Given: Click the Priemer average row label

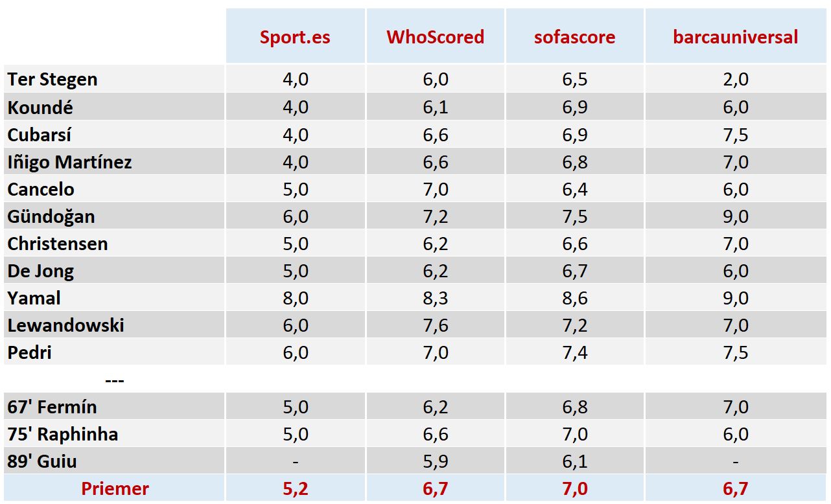Looking at the screenshot, I should click(x=115, y=488).
